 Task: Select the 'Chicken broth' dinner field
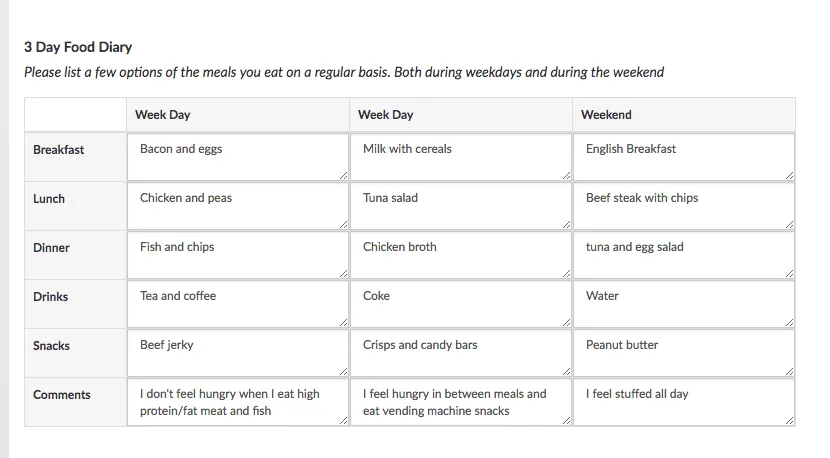(460, 256)
